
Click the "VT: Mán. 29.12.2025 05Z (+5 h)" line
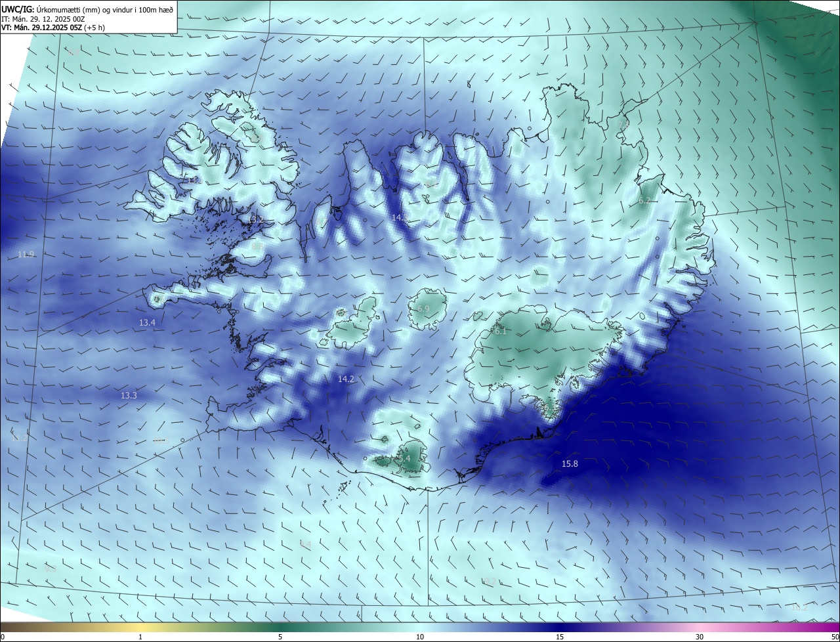(54, 28)
